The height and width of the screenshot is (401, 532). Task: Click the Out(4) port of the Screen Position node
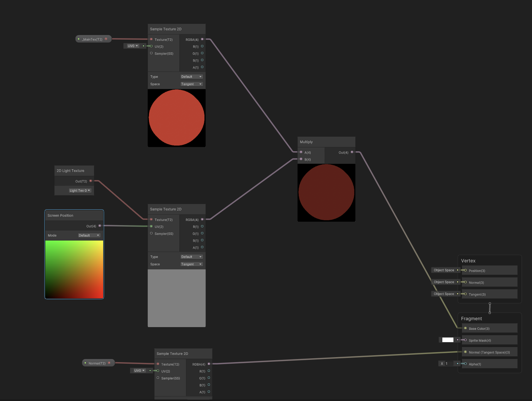[x=99, y=226]
